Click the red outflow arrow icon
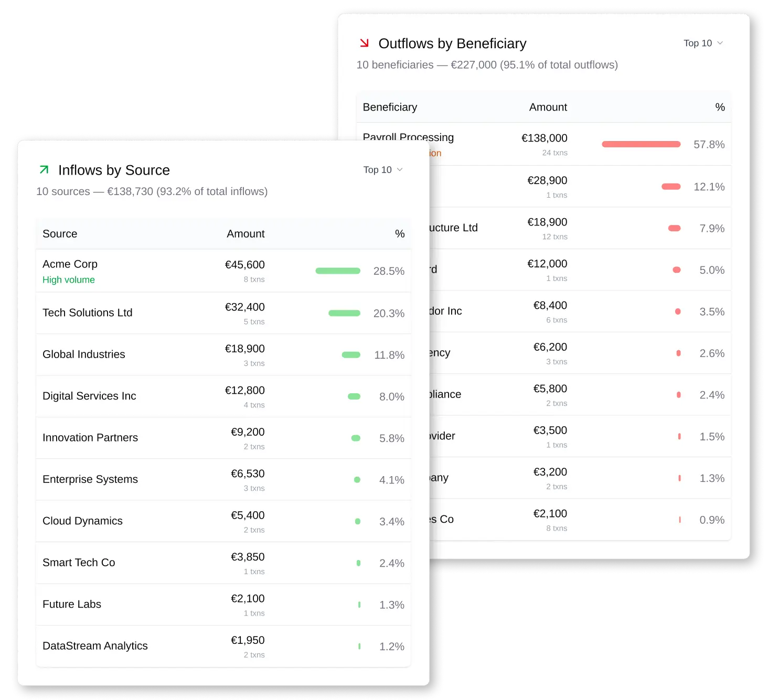Screen dimensions: 768x700 pyautogui.click(x=364, y=43)
